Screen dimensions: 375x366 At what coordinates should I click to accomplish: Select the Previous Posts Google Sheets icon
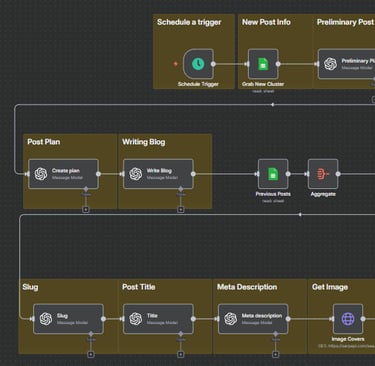(273, 174)
